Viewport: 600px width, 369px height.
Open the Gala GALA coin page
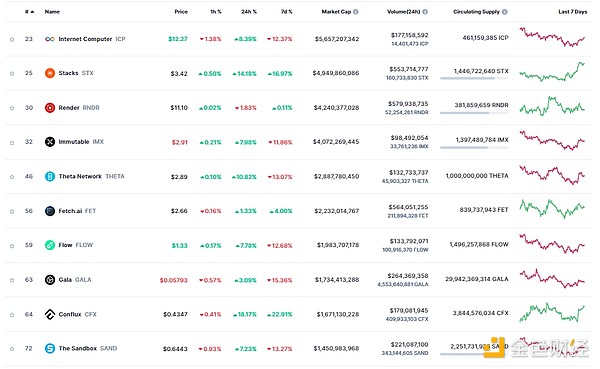(75, 280)
